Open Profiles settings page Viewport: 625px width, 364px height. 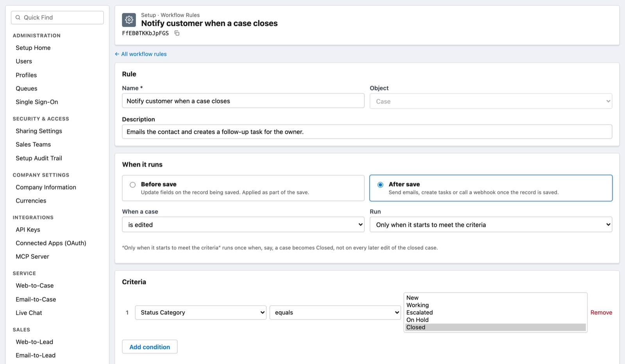26,75
